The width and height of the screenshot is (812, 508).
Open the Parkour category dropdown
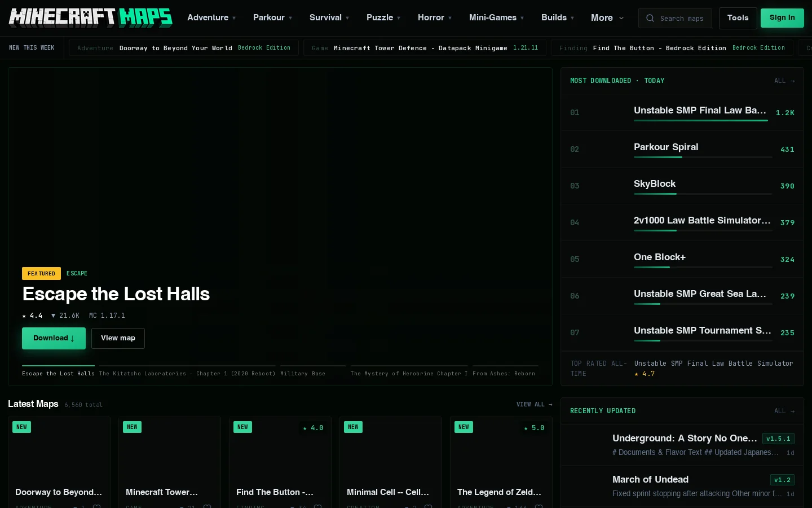[272, 17]
